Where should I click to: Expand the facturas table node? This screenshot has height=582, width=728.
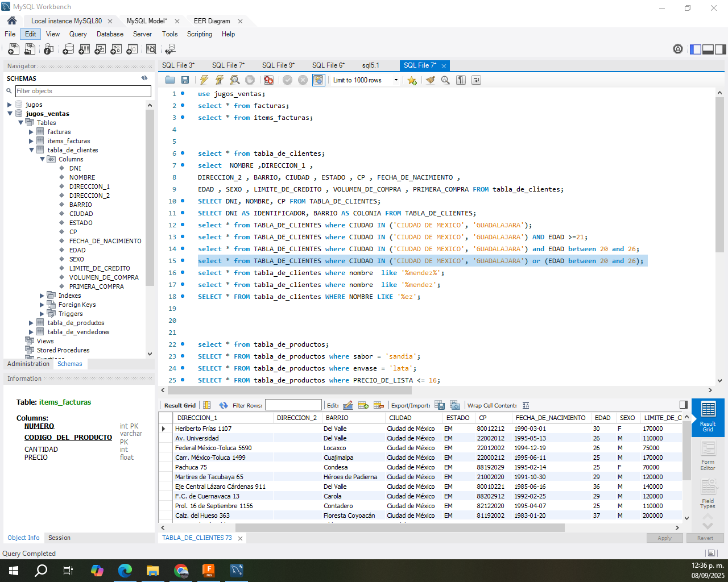click(31, 132)
